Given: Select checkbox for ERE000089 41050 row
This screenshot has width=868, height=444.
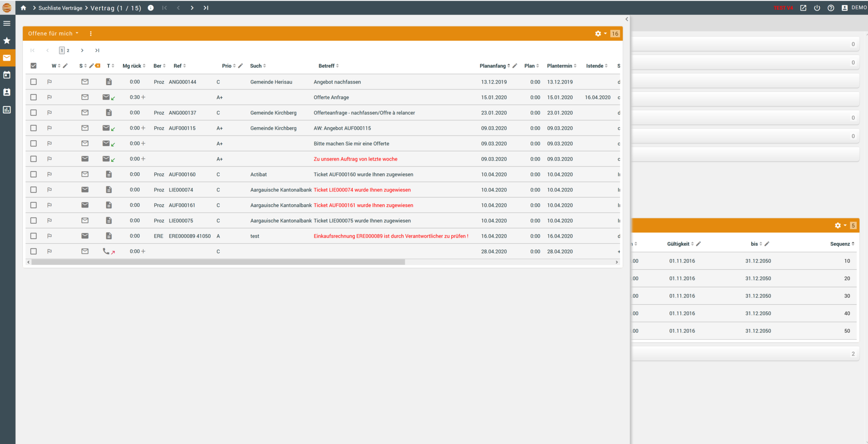Looking at the screenshot, I should [33, 236].
